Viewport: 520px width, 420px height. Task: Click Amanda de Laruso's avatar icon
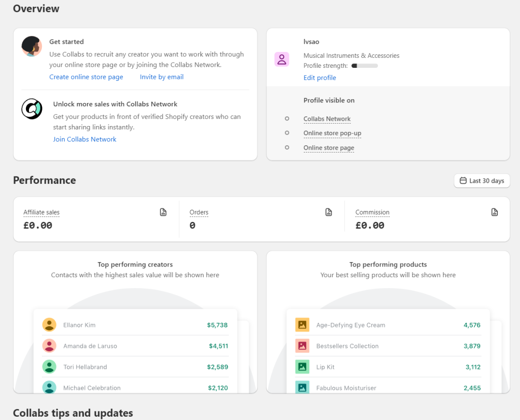[x=49, y=346]
